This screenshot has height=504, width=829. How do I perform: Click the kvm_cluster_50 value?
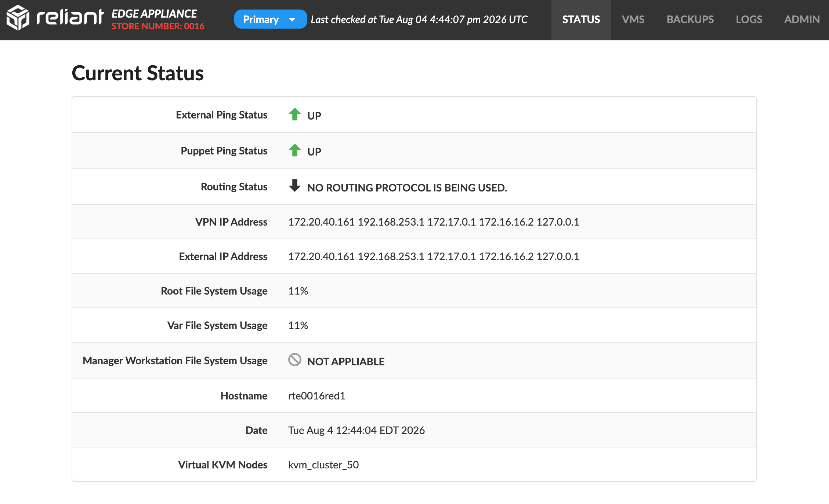point(323,465)
